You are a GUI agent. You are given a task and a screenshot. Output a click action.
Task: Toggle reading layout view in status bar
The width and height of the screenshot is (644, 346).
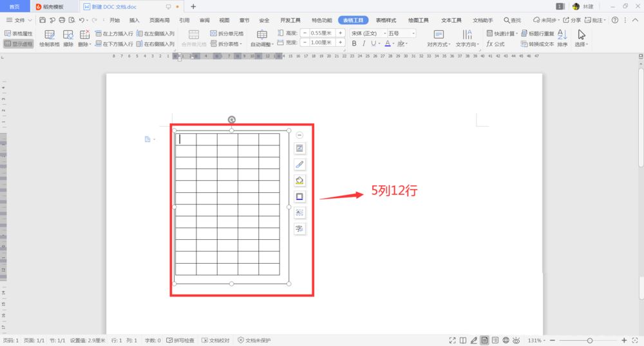pyautogui.click(x=463, y=340)
